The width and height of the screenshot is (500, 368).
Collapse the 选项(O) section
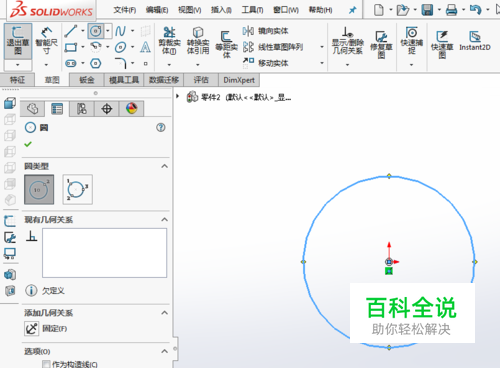pos(164,351)
